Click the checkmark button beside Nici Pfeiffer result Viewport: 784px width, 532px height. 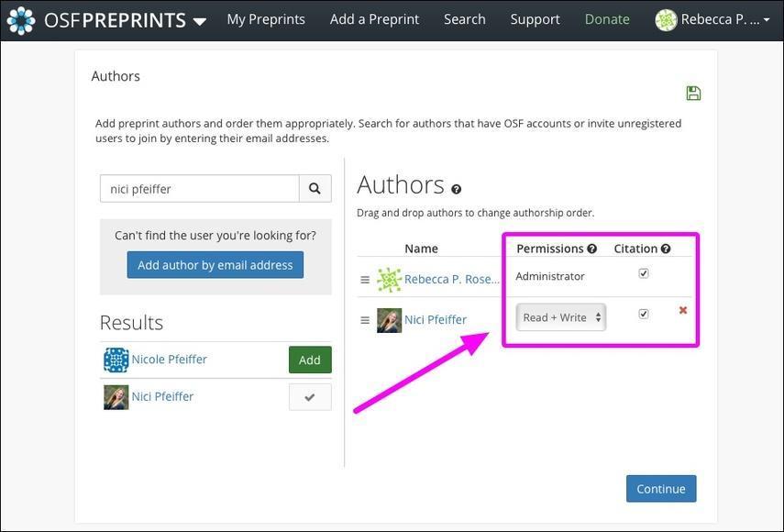[310, 397]
